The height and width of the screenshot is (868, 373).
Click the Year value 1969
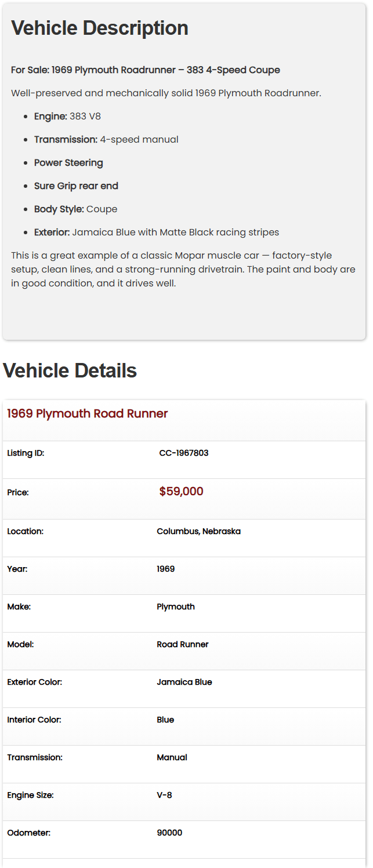tap(165, 569)
